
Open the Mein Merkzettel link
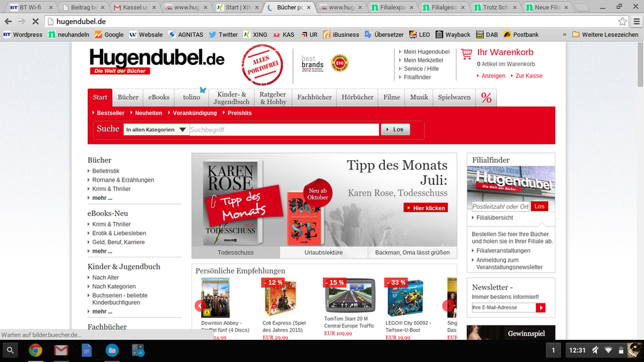423,61
